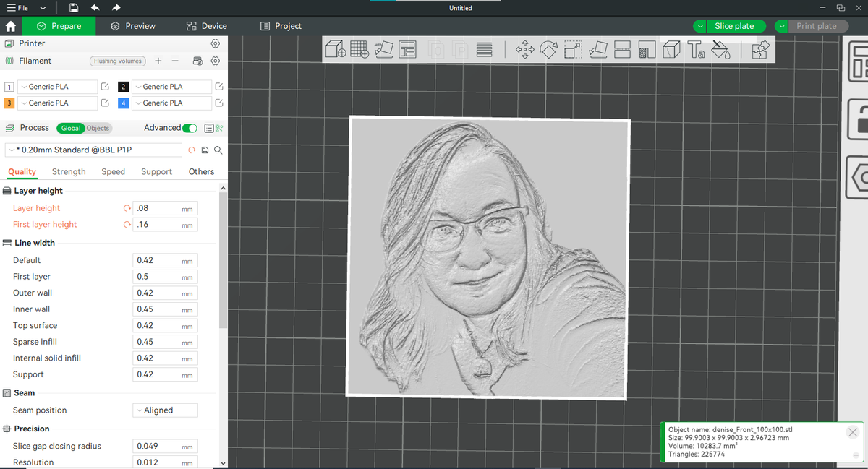868x469 pixels.
Task: Switch process scope to Objects
Action: (98, 128)
